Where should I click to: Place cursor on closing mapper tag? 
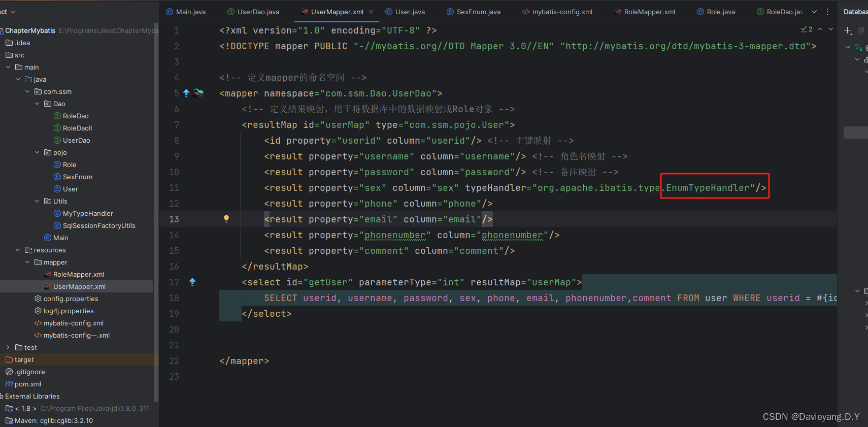pos(244,361)
